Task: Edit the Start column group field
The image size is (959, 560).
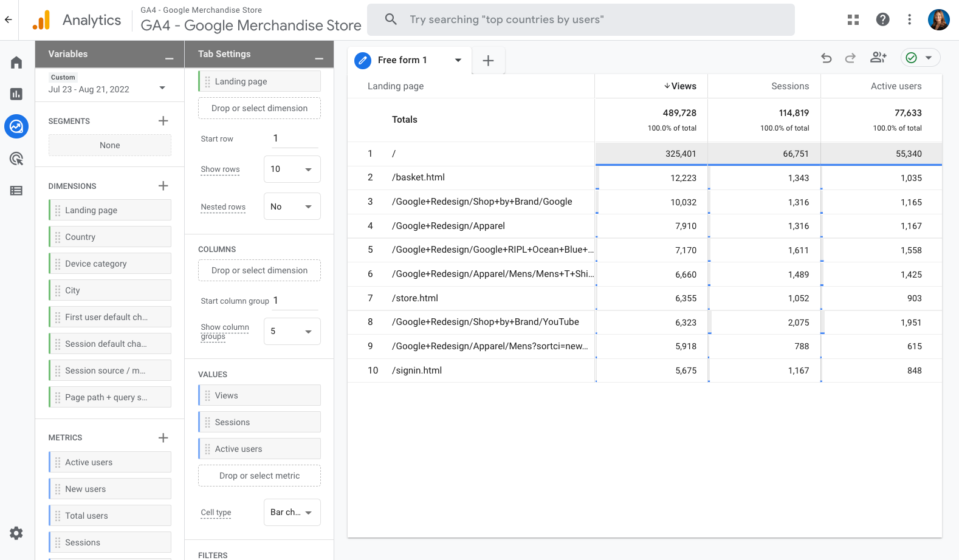Action: [295, 301]
